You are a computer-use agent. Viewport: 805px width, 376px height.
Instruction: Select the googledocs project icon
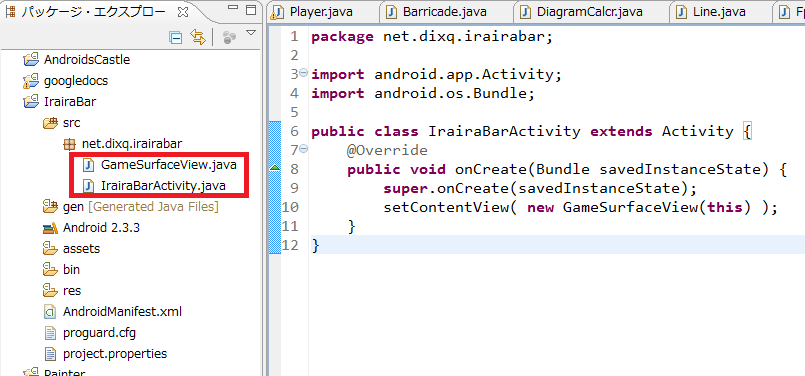[31, 81]
